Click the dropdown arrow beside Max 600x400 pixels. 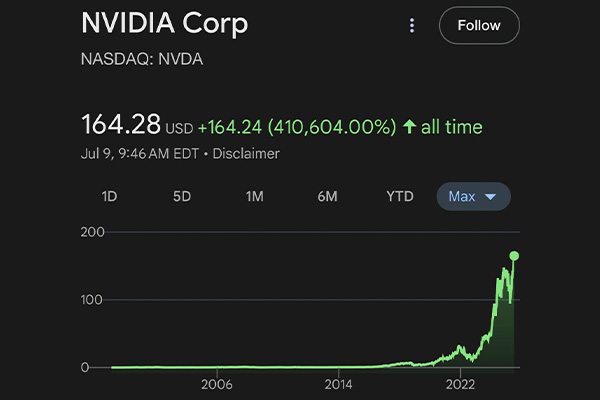tap(490, 197)
